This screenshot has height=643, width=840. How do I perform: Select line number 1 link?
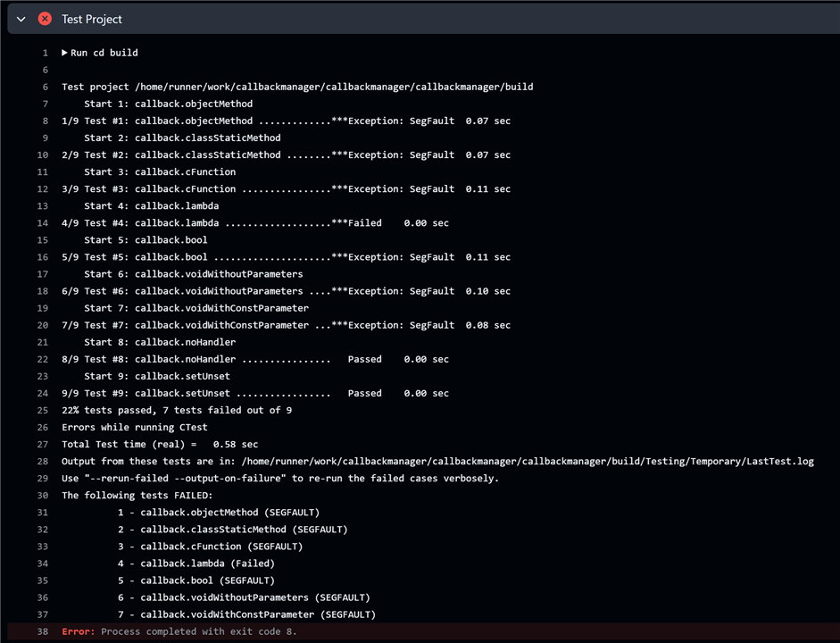pos(45,53)
